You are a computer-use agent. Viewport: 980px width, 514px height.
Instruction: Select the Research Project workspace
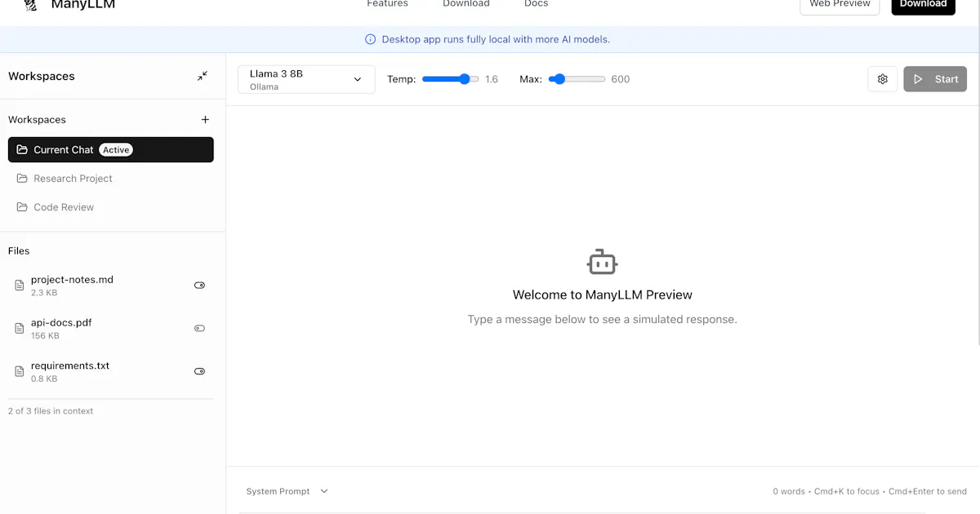(111, 178)
